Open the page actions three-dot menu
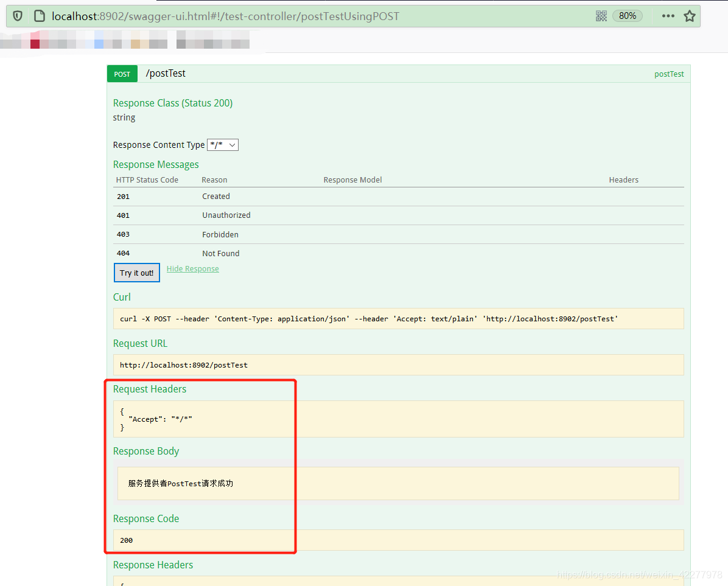Screen dimensions: 728x586 pyautogui.click(x=668, y=16)
